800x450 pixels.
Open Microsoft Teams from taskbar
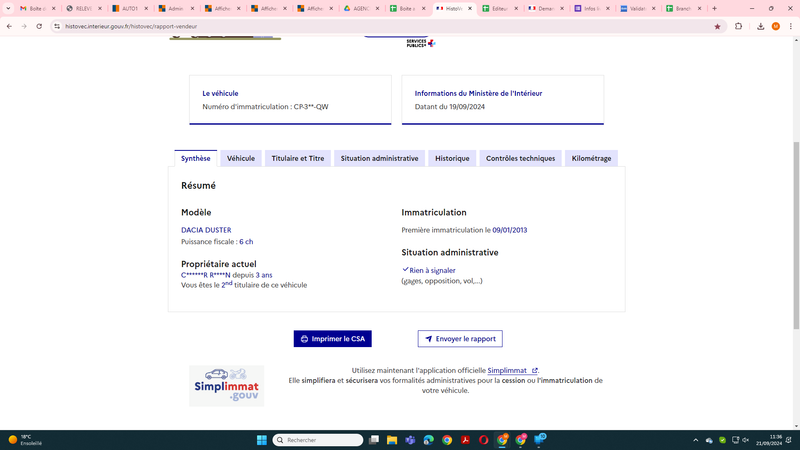410,440
